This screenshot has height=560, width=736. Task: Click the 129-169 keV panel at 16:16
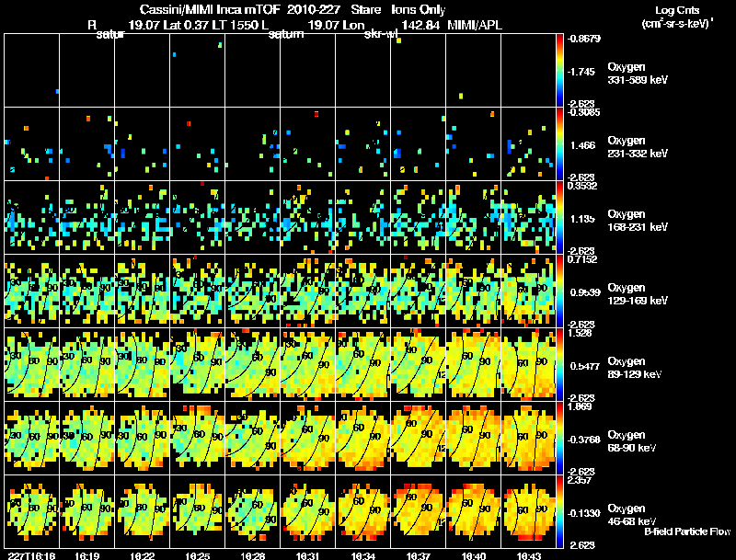click(x=31, y=291)
